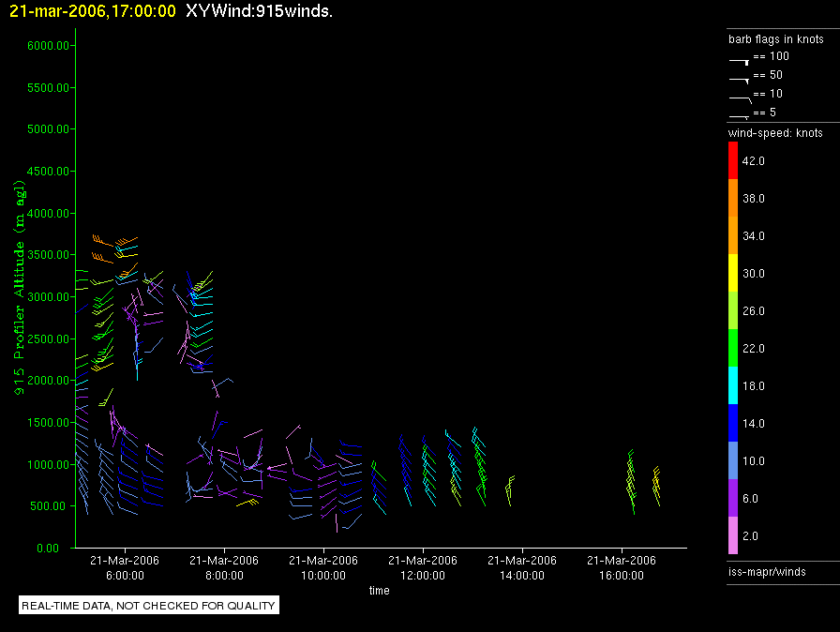Click the 'wind-speed: knots' legend title
Image resolution: width=840 pixels, height=632 pixels.
pyautogui.click(x=775, y=133)
